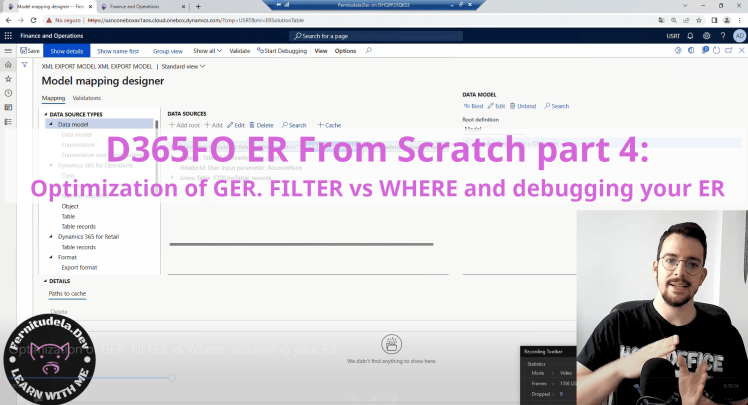Click Start Debugging
Viewport: 748px width, 405px height.
click(x=282, y=51)
